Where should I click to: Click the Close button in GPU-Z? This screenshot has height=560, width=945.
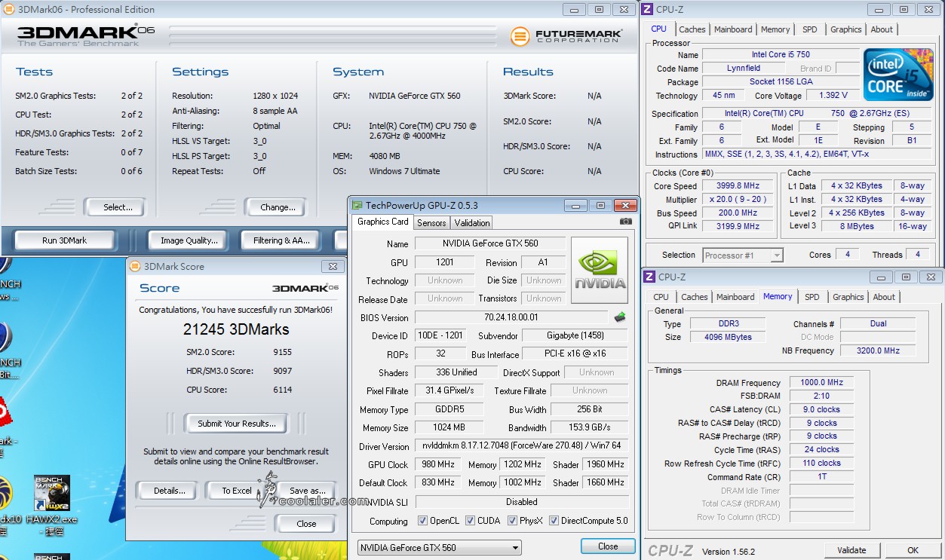(x=608, y=546)
